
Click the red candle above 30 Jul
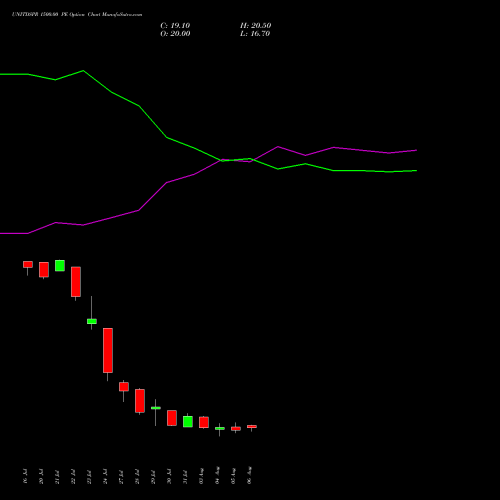(172, 418)
